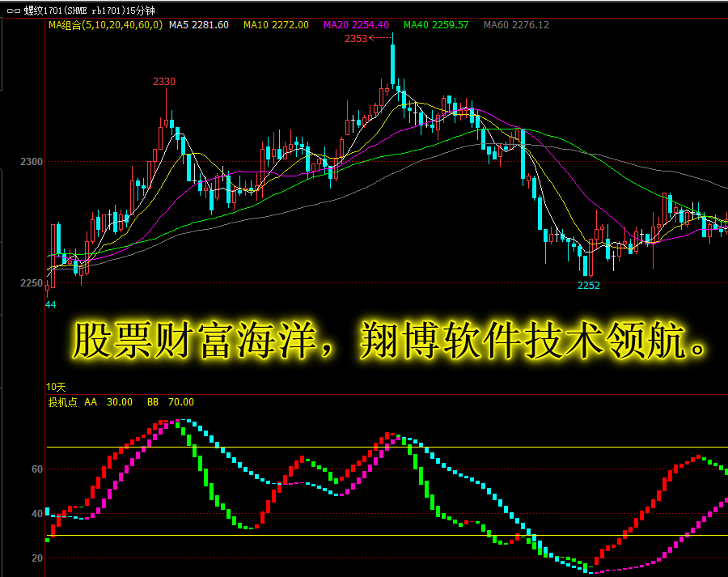Click the MA20 2254.40 value
728x577 pixels.
coord(356,25)
